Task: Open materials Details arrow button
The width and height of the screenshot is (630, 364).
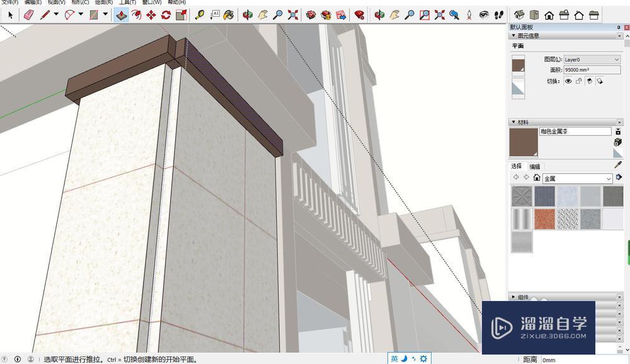Action: [619, 178]
